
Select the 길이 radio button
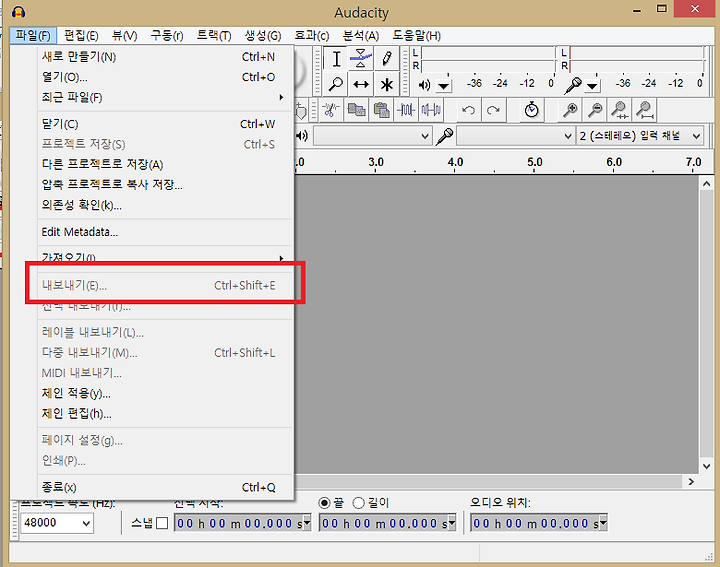pos(359,503)
